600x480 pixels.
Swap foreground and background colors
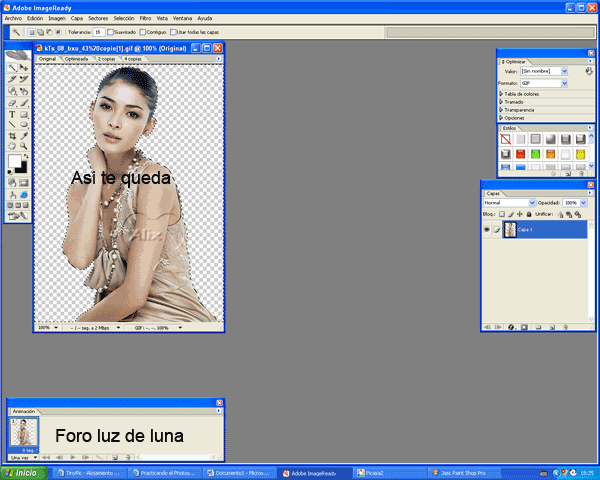pyautogui.click(x=26, y=156)
